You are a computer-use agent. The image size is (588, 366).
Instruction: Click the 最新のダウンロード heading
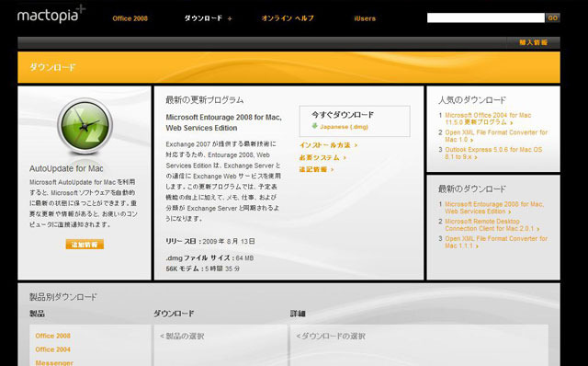(x=471, y=189)
